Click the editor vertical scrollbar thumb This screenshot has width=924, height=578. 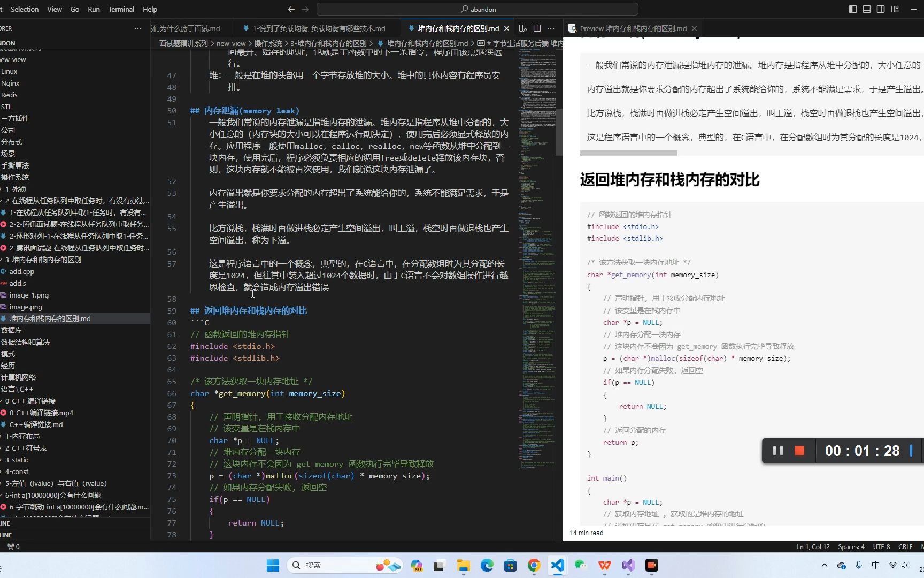coord(559,132)
